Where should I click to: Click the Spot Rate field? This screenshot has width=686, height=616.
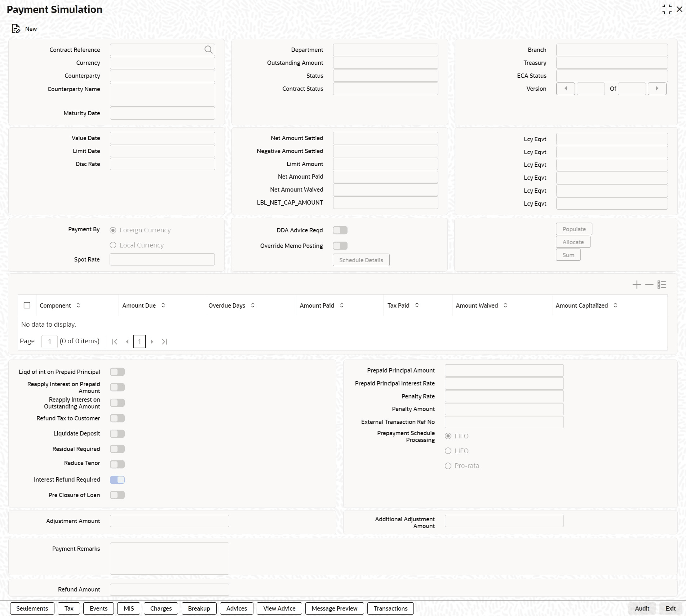pos(162,259)
